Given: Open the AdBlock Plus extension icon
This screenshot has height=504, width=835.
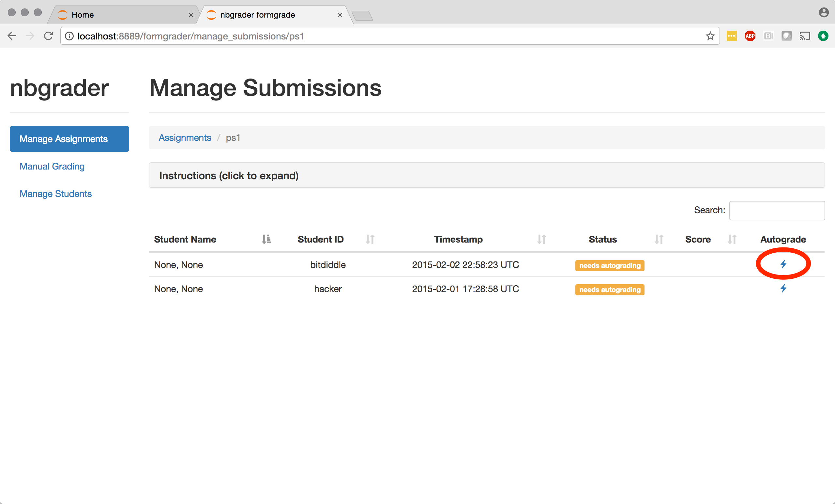Looking at the screenshot, I should (x=750, y=36).
